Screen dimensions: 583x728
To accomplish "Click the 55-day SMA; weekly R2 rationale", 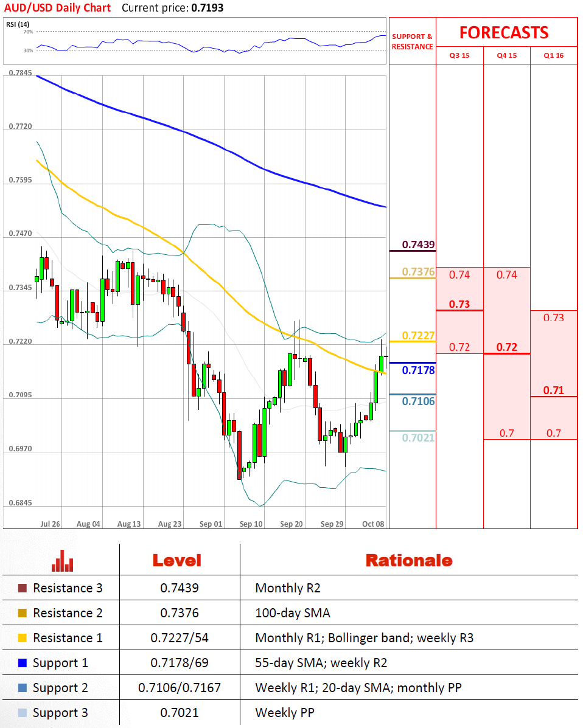I will point(321,663).
